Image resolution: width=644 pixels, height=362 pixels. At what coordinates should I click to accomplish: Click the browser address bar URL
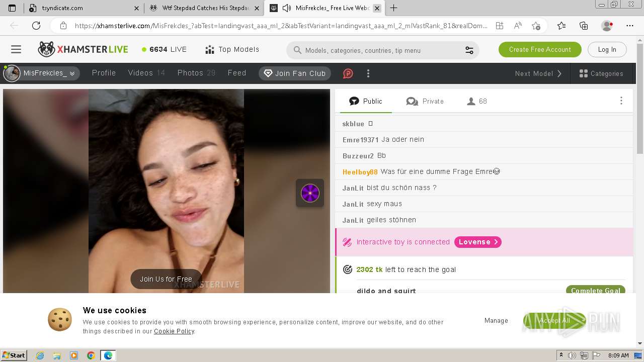coord(281,26)
